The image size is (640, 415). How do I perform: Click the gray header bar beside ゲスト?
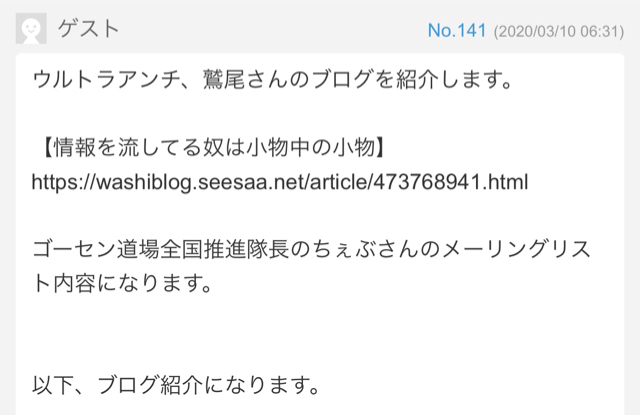pyautogui.click(x=273, y=29)
